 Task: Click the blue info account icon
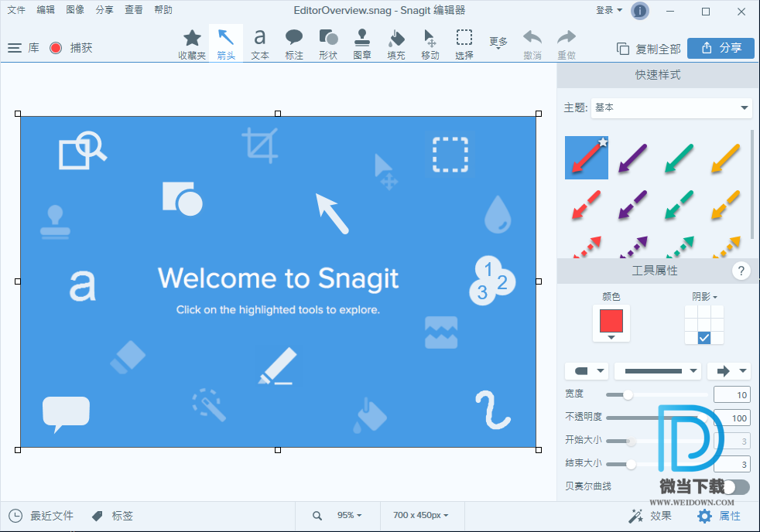point(640,11)
